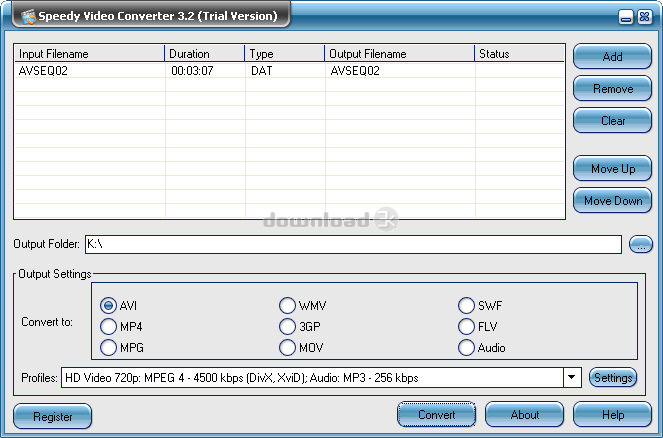Choose the MOV radio button

coord(288,348)
